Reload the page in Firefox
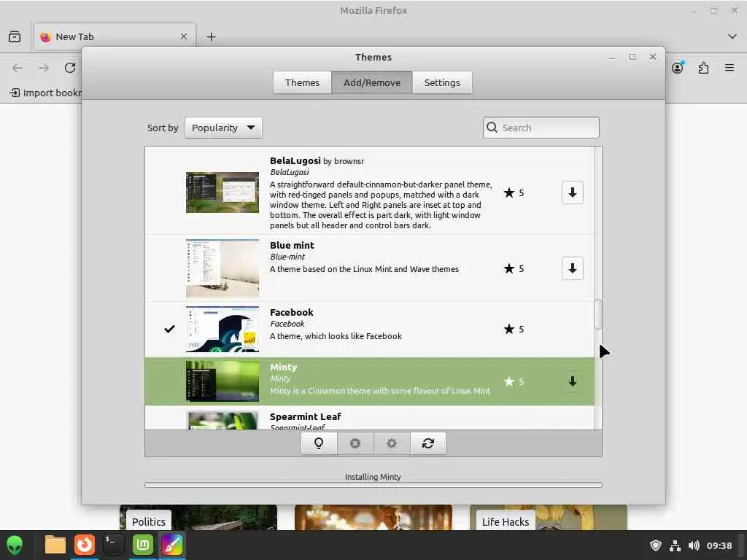The image size is (747, 560). click(70, 68)
